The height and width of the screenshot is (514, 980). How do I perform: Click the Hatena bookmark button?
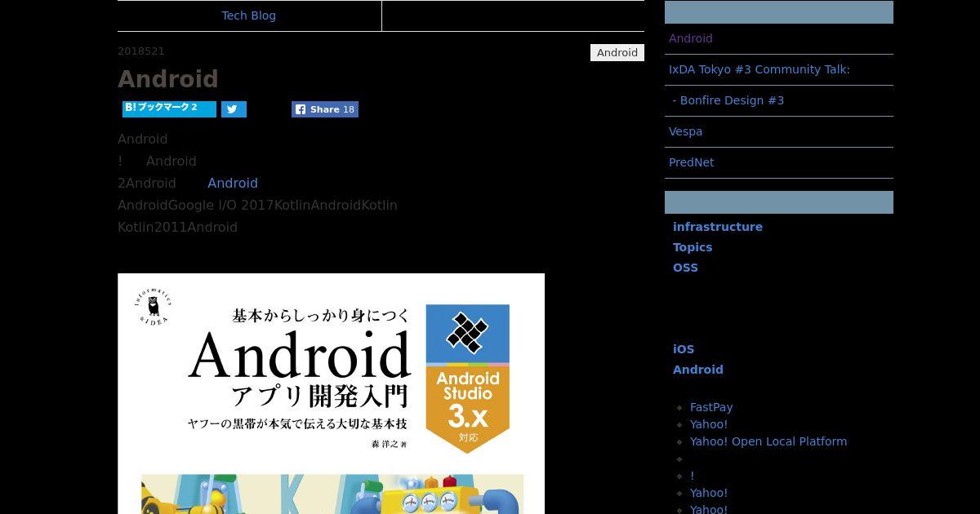tap(169, 109)
